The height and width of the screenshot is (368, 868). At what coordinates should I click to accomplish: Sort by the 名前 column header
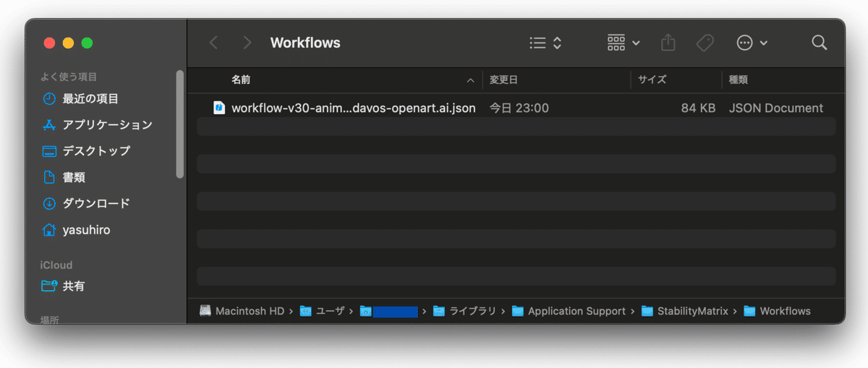[x=241, y=80]
